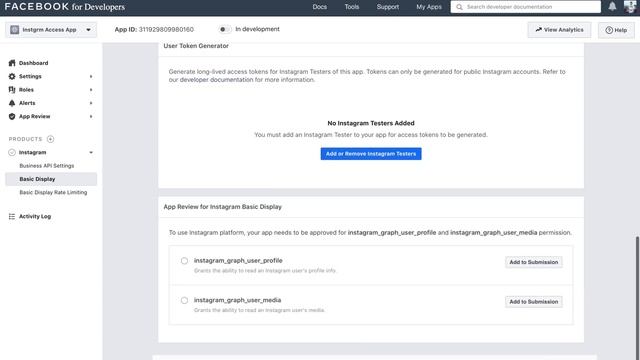This screenshot has height=360, width=640.
Task: Collapse the Instagram product section arrow
Action: (91, 152)
